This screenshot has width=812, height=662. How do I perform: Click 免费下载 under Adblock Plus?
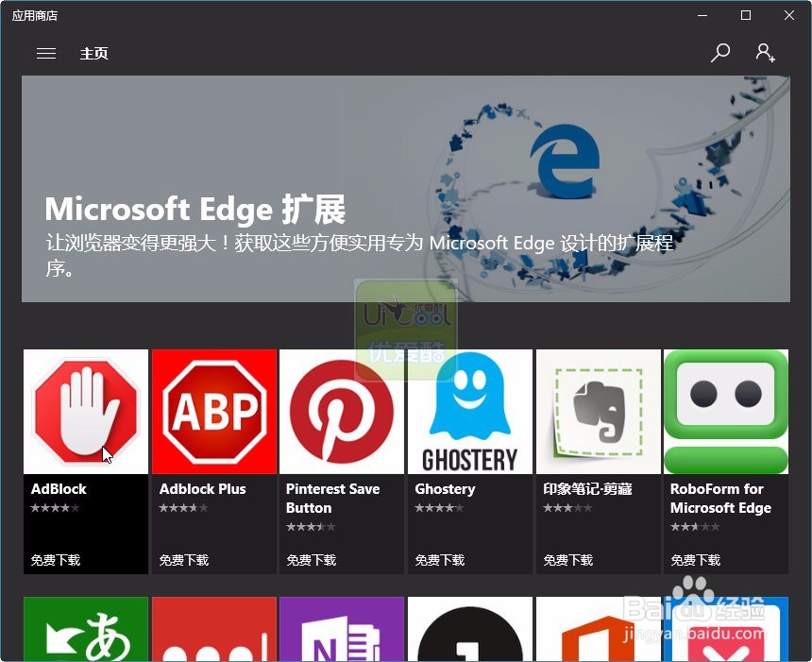point(184,560)
